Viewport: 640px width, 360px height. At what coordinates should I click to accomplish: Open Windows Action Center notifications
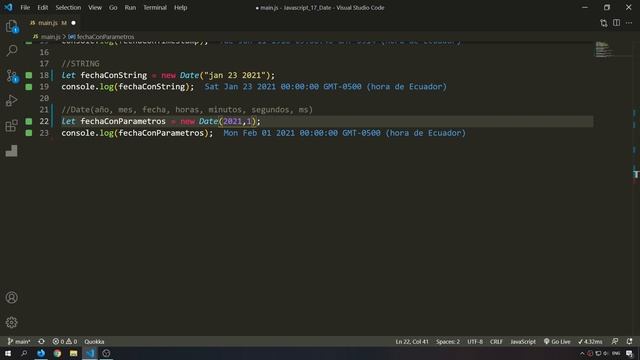pyautogui.click(x=629, y=353)
